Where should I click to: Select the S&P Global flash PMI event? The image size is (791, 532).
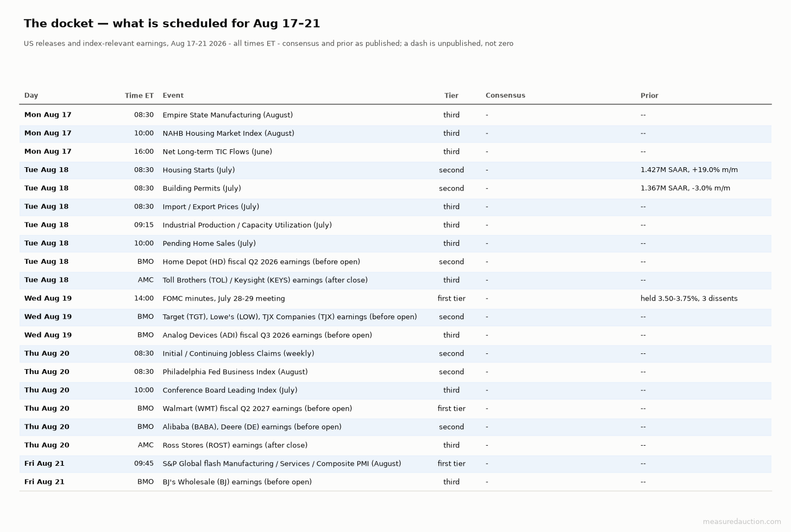coord(282,464)
